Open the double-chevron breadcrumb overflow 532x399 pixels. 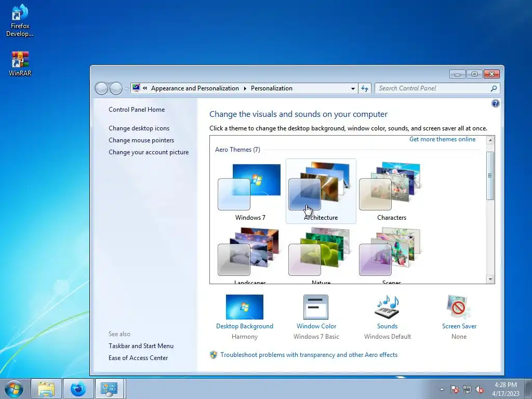(x=145, y=88)
